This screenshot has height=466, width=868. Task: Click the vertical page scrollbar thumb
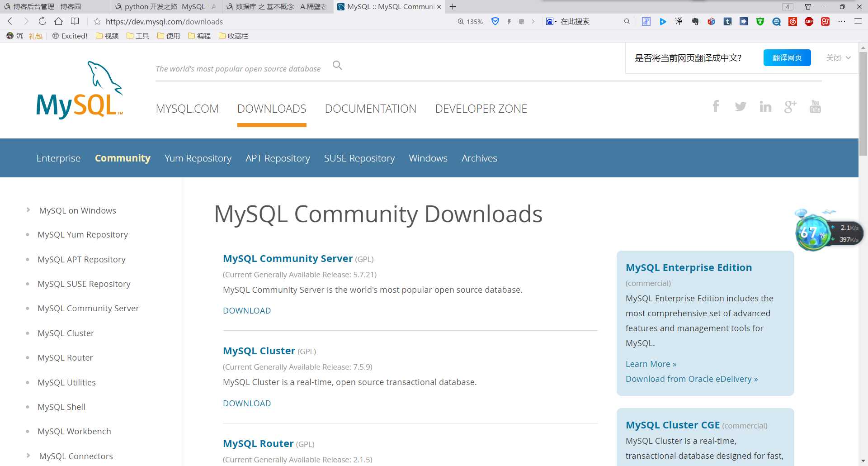coord(863,104)
